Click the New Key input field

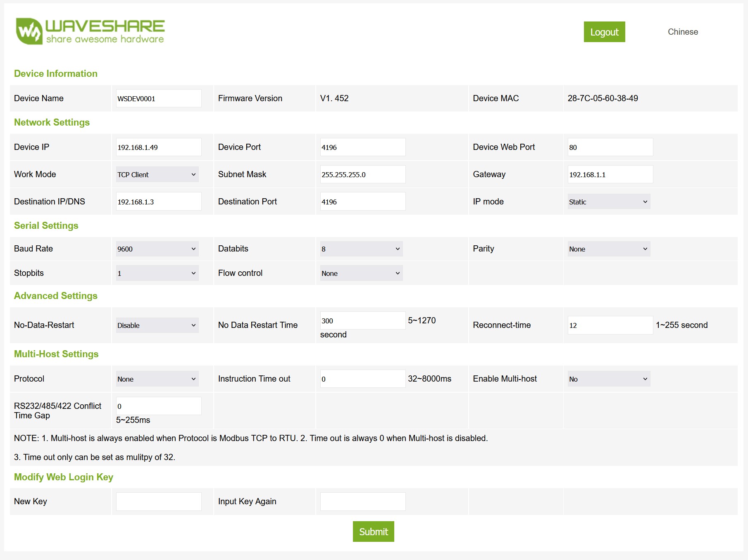(158, 501)
